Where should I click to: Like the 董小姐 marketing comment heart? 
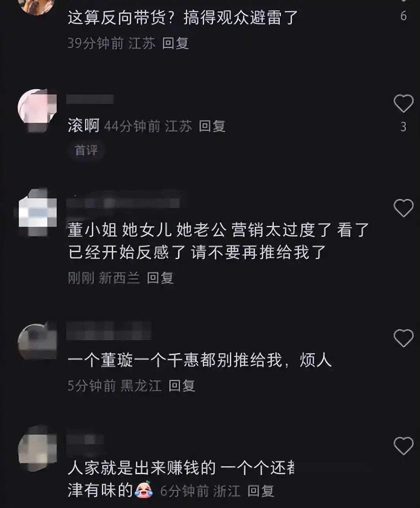403,208
